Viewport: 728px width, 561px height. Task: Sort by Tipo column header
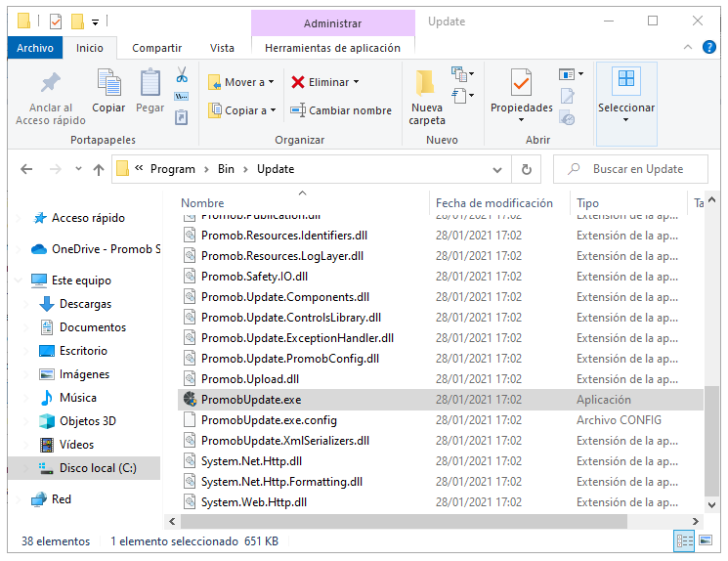628,203
